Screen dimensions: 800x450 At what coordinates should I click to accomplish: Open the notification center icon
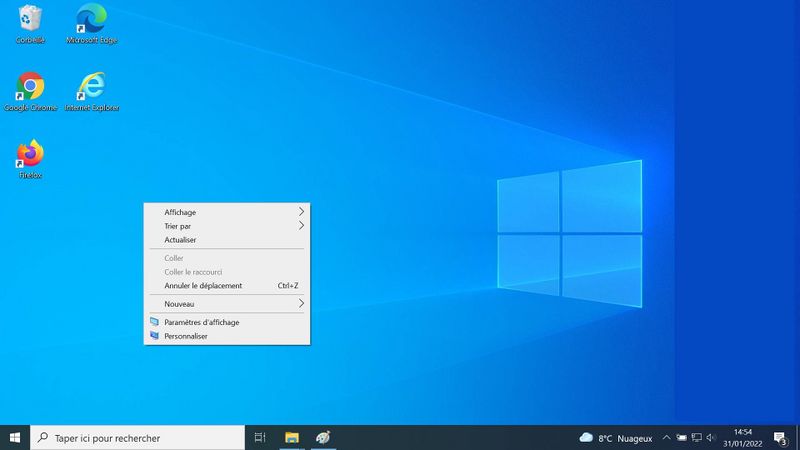780,438
